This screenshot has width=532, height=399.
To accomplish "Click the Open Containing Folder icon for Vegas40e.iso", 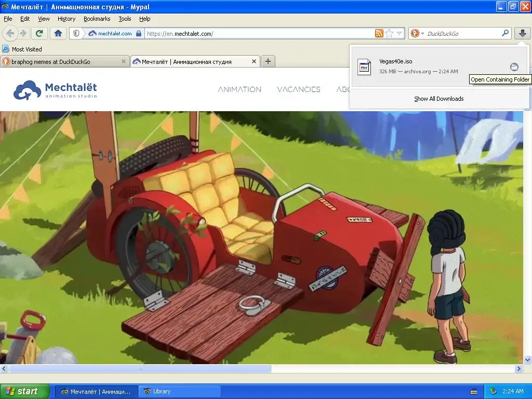I will [x=514, y=67].
